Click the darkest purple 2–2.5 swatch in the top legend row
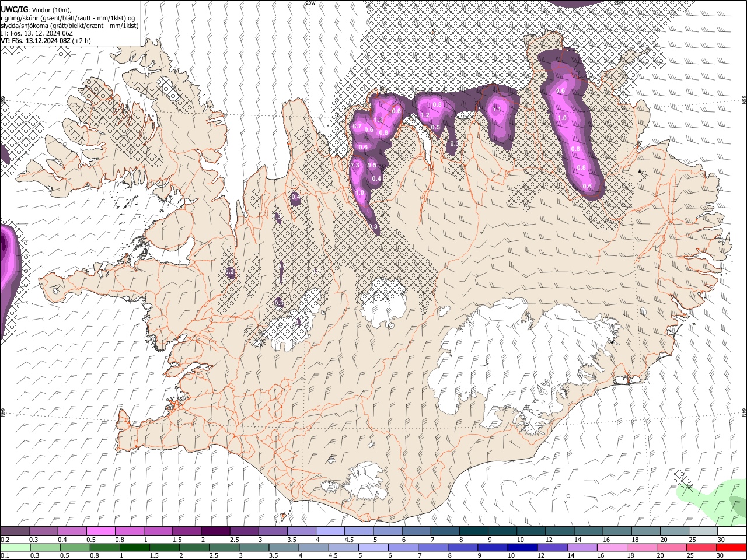747x560 pixels. [x=215, y=531]
